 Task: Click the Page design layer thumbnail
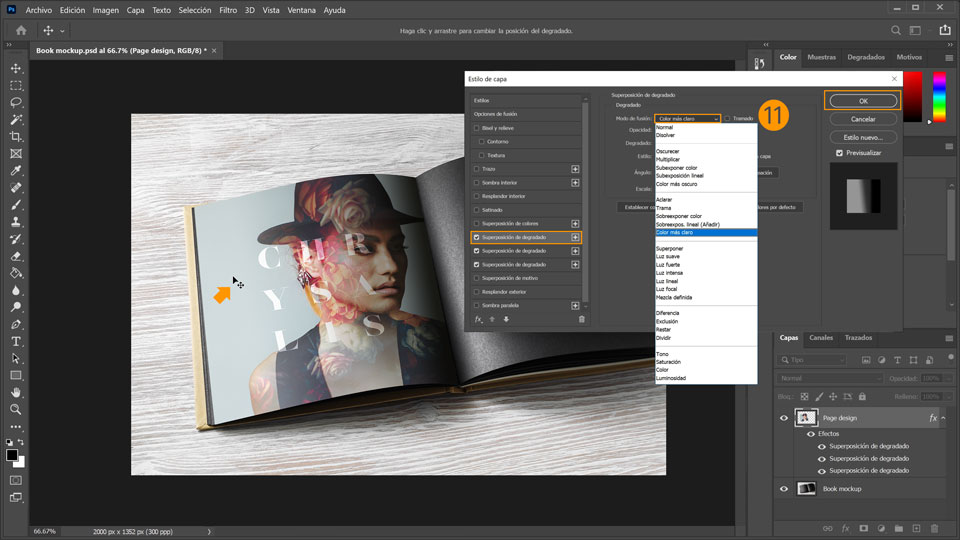806,418
